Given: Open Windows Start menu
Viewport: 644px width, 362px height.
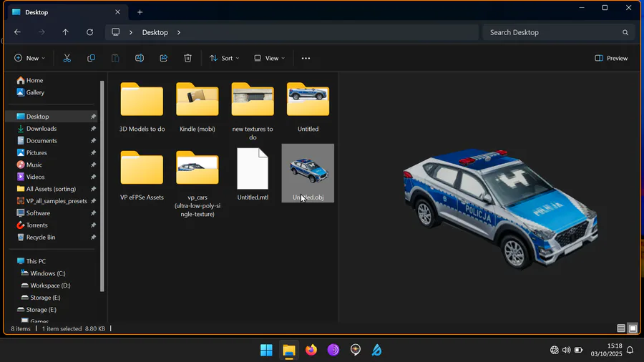Looking at the screenshot, I should click(x=267, y=350).
